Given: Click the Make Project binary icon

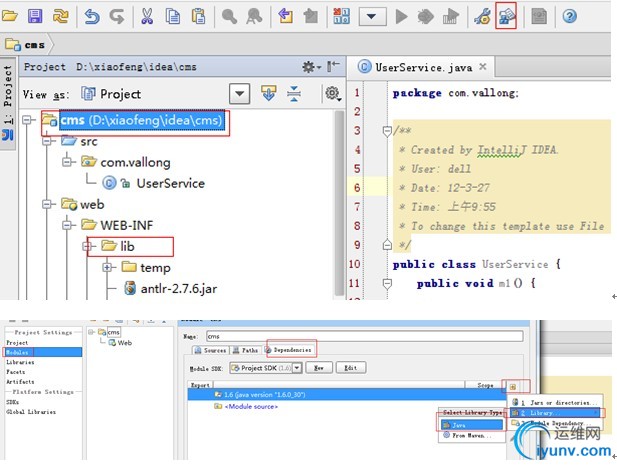Looking at the screenshot, I should click(x=341, y=16).
